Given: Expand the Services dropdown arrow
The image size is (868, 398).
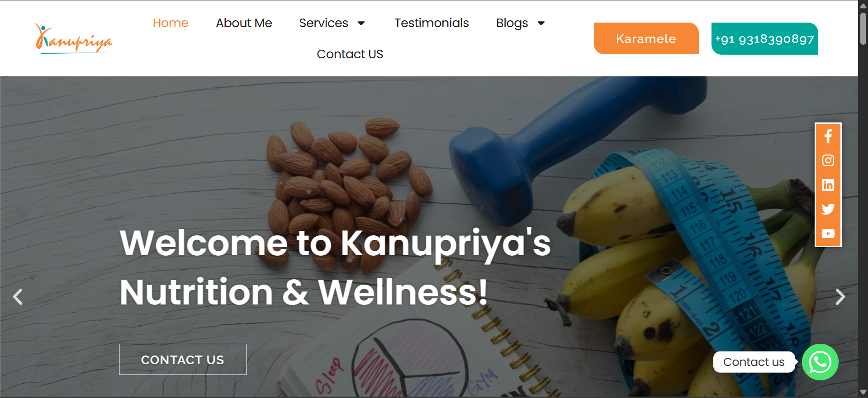Looking at the screenshot, I should 361,23.
